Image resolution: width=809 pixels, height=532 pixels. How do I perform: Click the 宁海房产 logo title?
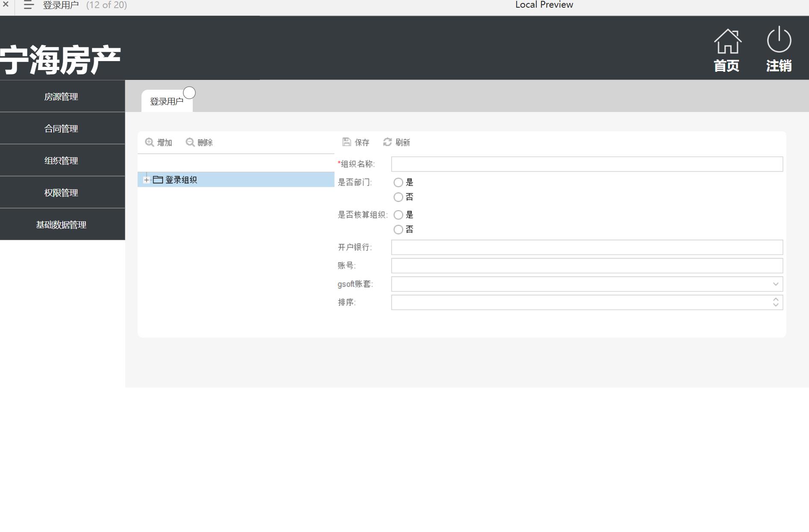60,60
